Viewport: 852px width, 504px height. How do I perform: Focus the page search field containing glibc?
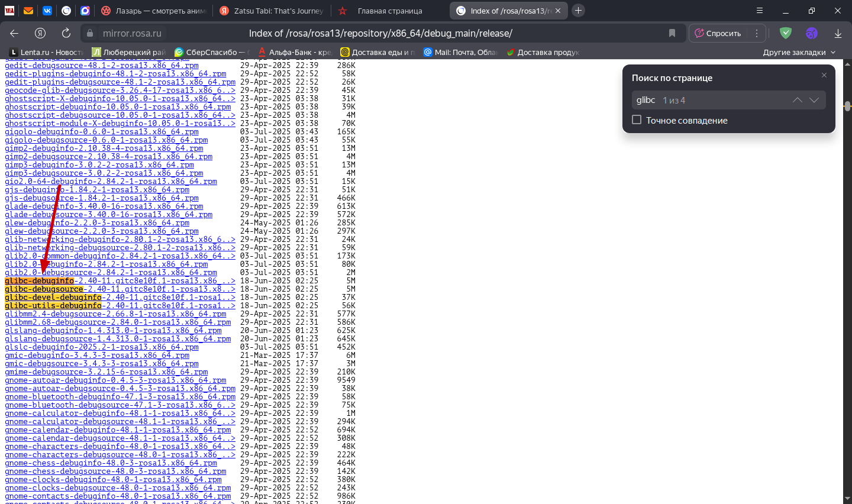[710, 100]
